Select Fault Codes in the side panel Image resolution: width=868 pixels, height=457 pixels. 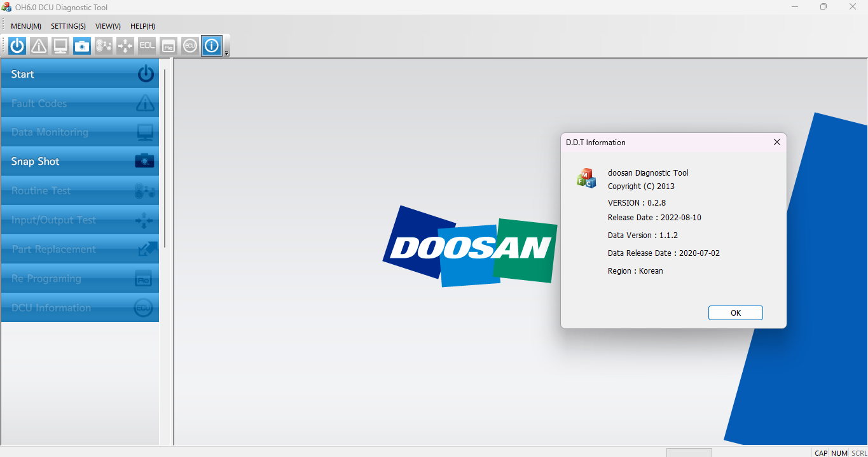tap(80, 103)
